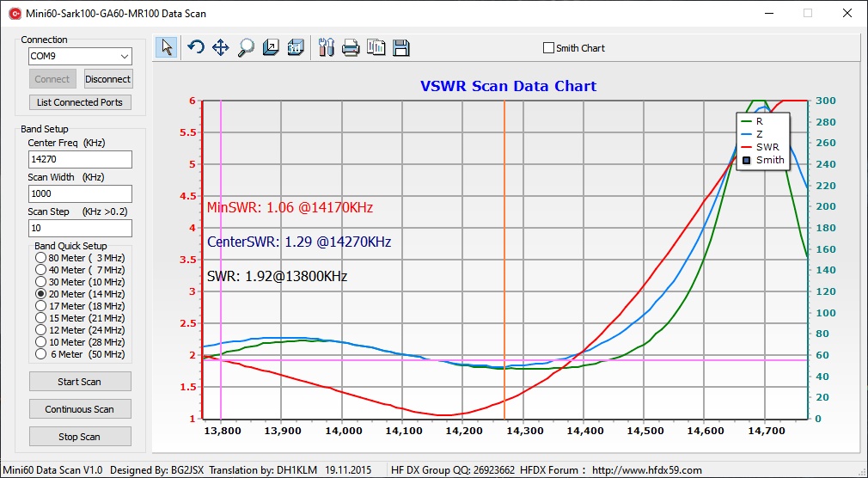This screenshot has width=868, height=478.
Task: Enable the Smith Chart checkbox
Action: [x=548, y=48]
